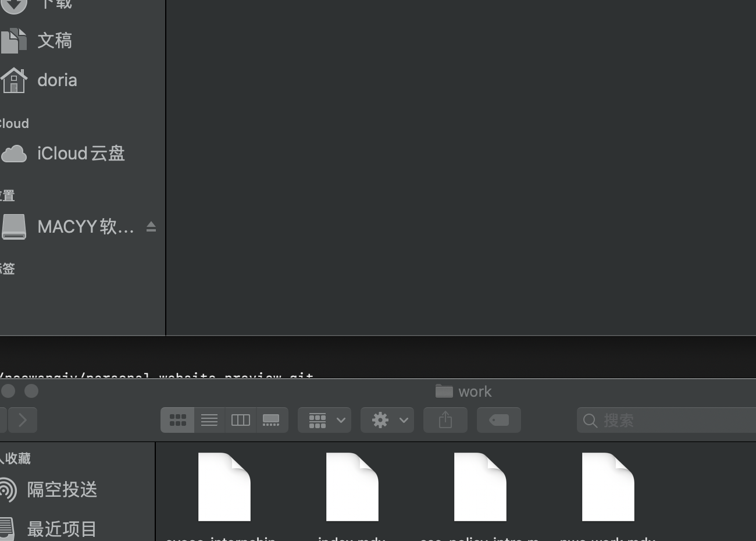Select 隔空投送 in the sidebar
756x541 pixels.
(x=62, y=490)
